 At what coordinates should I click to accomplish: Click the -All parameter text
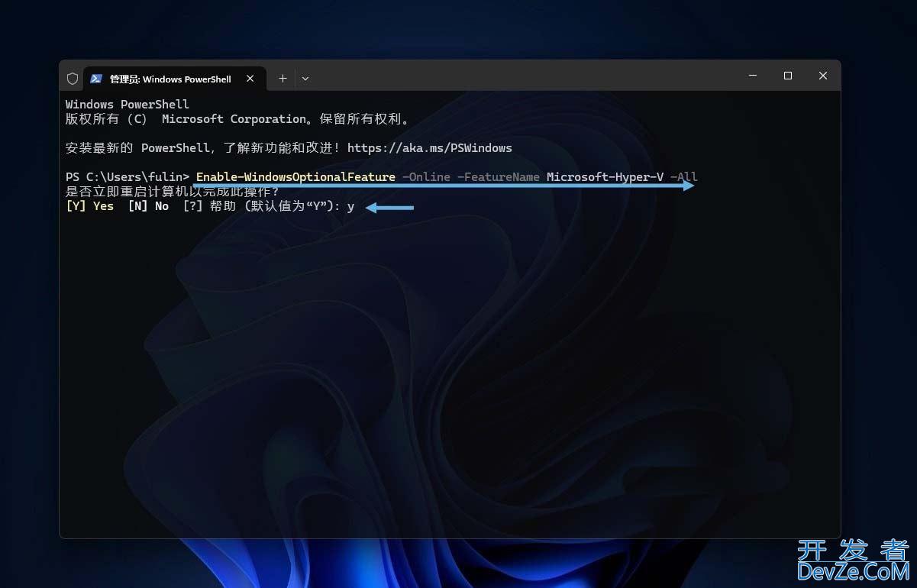click(x=684, y=177)
